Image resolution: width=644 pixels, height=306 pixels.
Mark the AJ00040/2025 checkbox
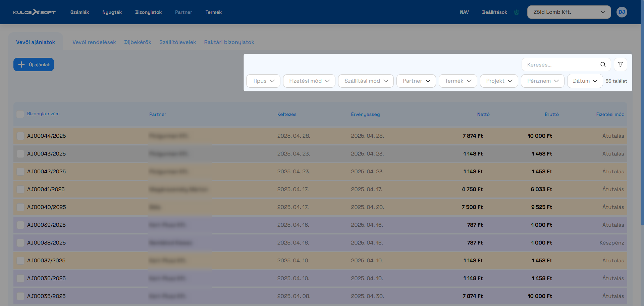pyautogui.click(x=20, y=207)
